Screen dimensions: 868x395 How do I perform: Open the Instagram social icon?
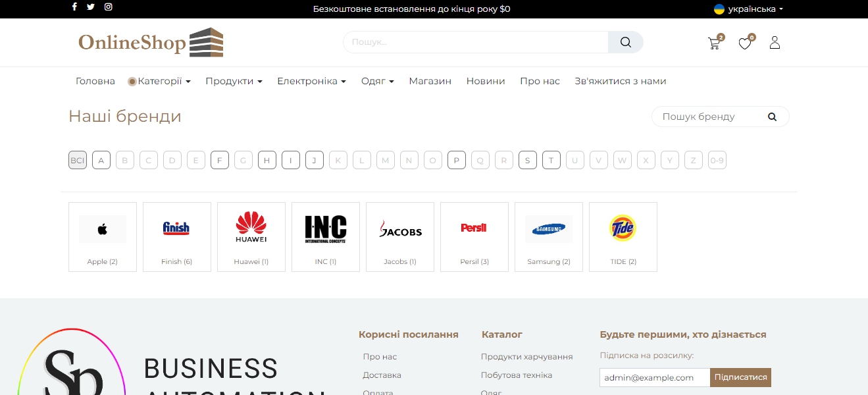[109, 7]
